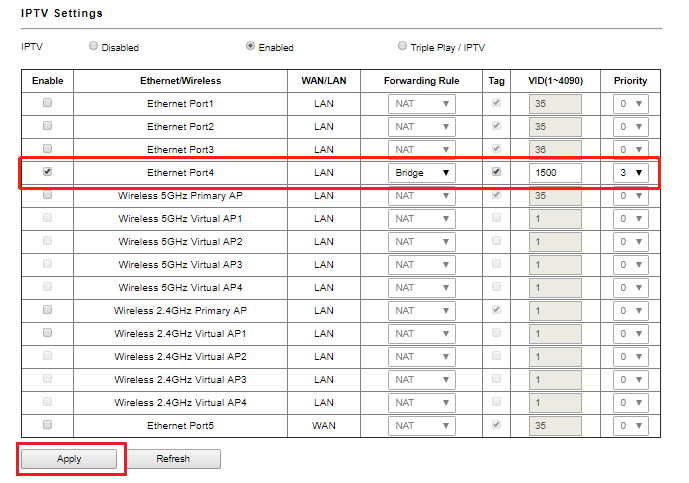Click the 'Wireless 5GHz Virtual AP4' row label
Viewport: 689px width, 483px height.
(x=180, y=287)
